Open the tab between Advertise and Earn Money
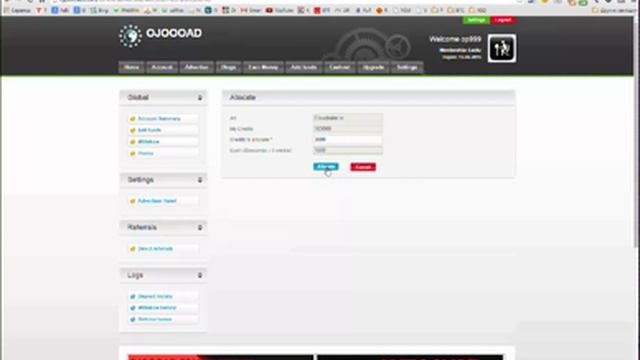Image resolution: width=640 pixels, height=360 pixels. tap(229, 67)
